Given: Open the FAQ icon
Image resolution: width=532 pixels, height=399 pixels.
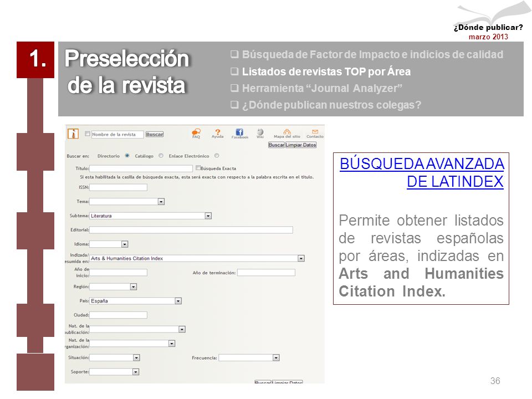Looking at the screenshot, I should pyautogui.click(x=196, y=134).
